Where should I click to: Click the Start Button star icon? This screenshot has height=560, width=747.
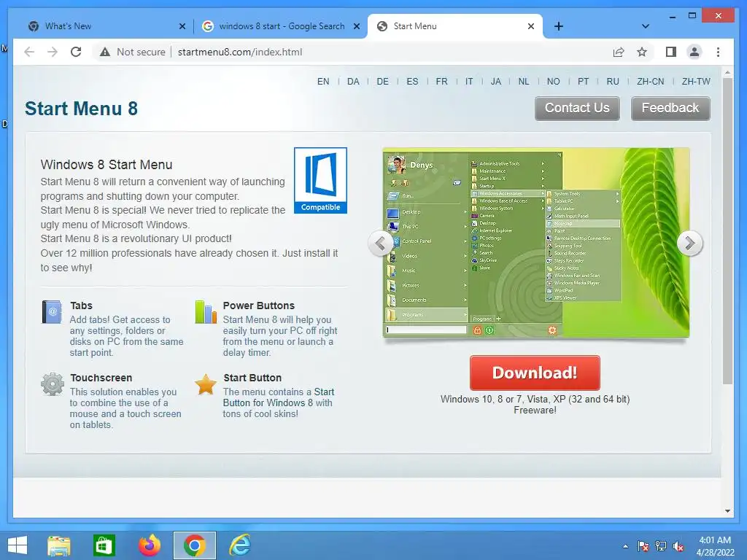click(206, 384)
